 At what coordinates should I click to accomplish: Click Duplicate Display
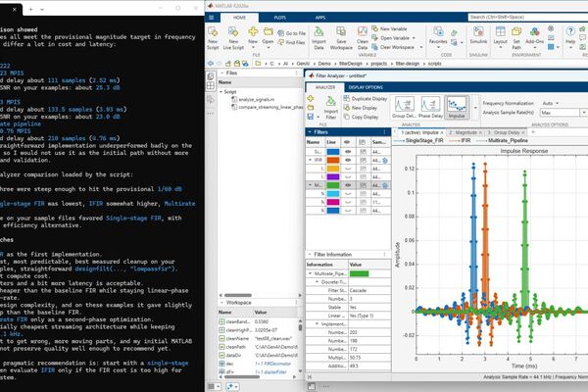365,99
